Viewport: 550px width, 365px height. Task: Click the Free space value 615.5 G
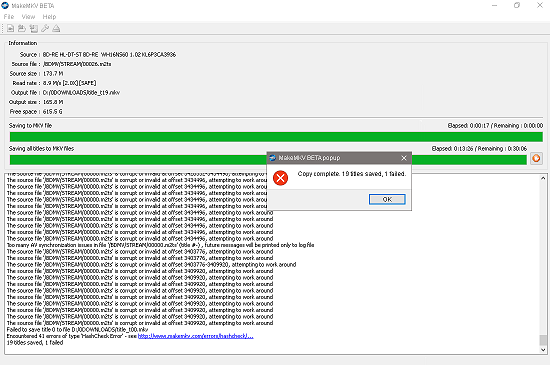coord(53,111)
